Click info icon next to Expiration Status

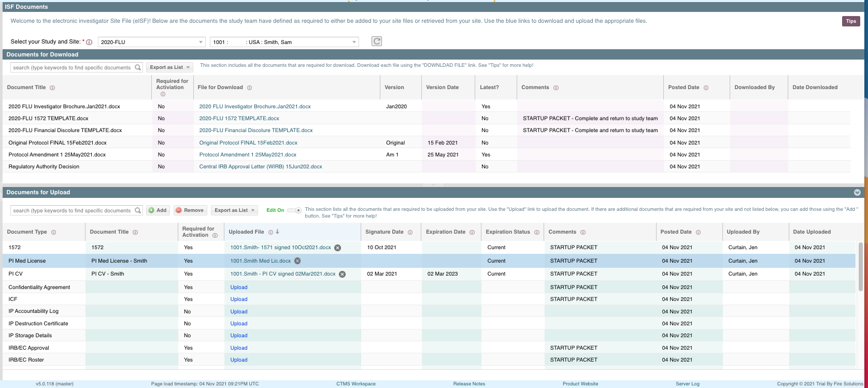pos(537,233)
